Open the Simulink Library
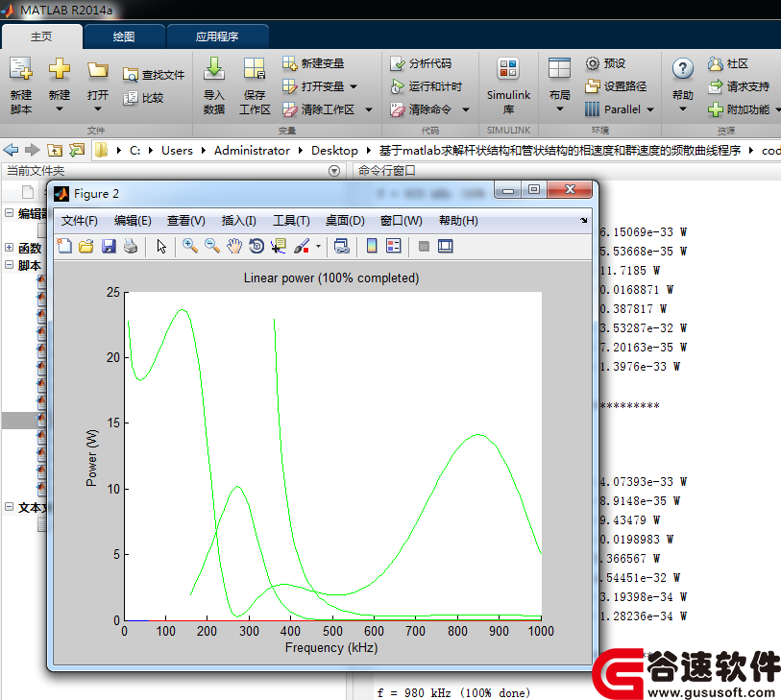This screenshot has height=700, width=781. tap(508, 85)
